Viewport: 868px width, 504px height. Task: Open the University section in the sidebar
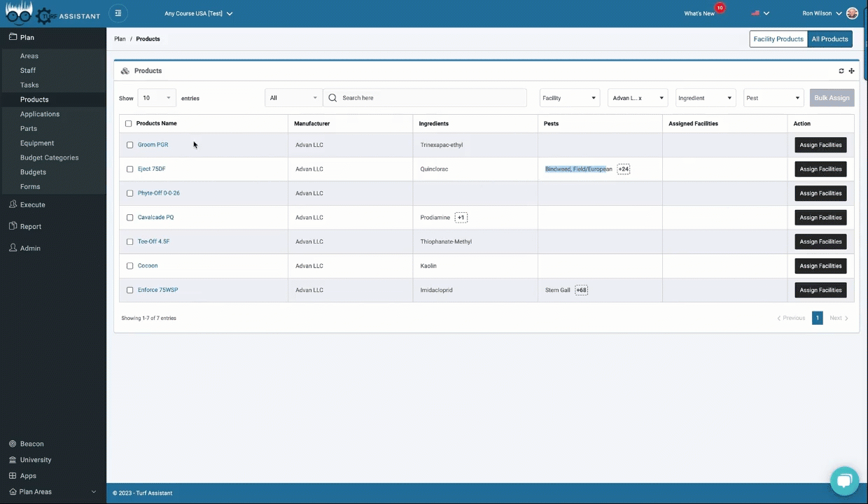pos(35,459)
